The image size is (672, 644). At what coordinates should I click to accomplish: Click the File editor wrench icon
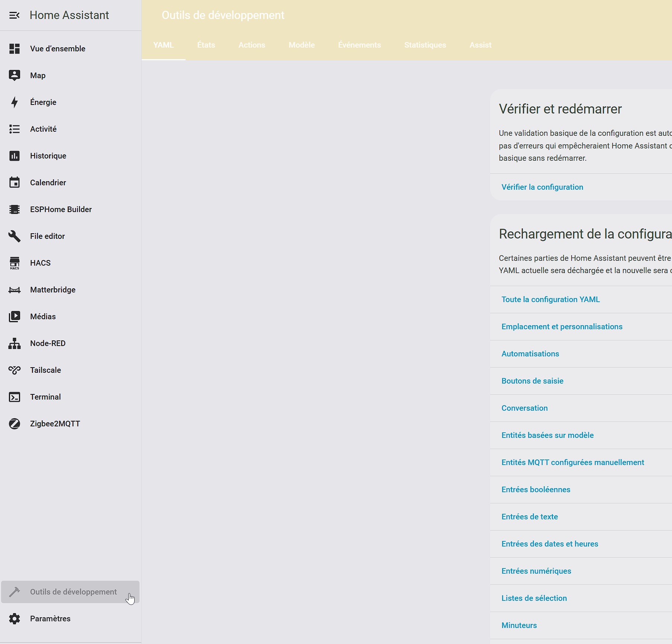click(15, 236)
